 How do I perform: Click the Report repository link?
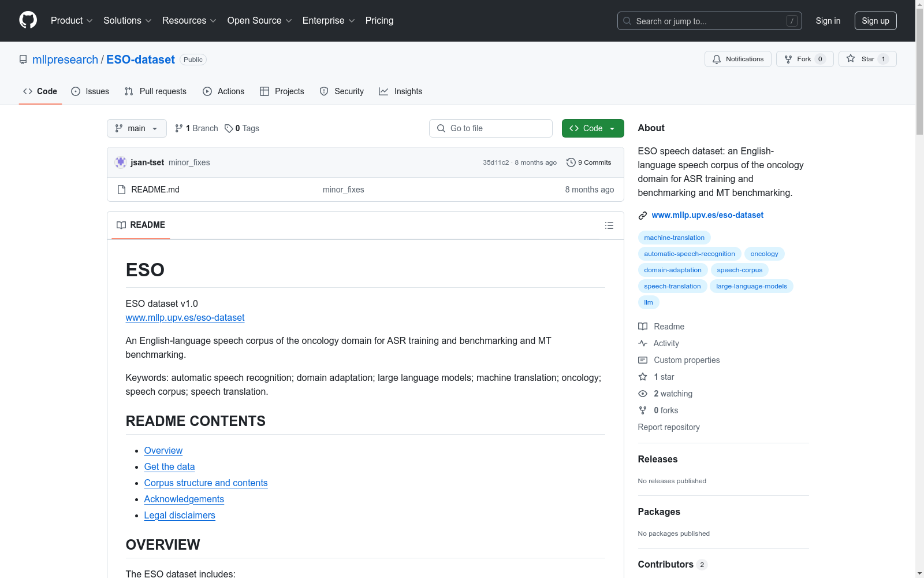click(x=669, y=427)
